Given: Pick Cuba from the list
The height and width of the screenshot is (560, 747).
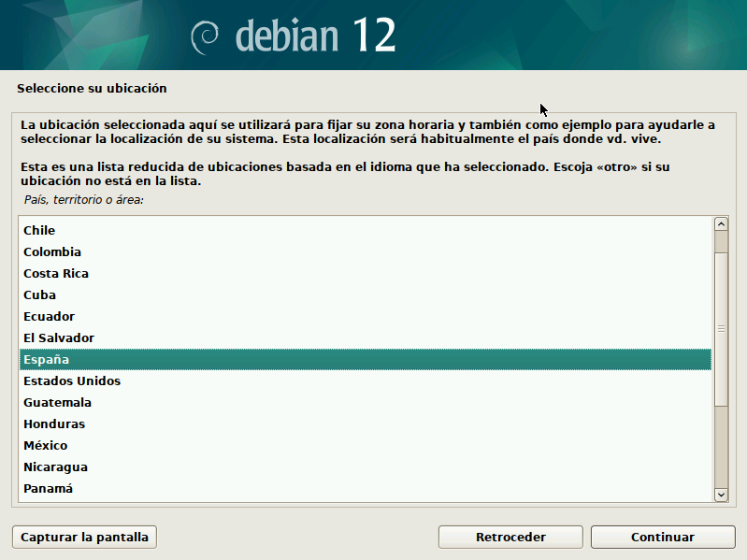Looking at the screenshot, I should point(39,295).
